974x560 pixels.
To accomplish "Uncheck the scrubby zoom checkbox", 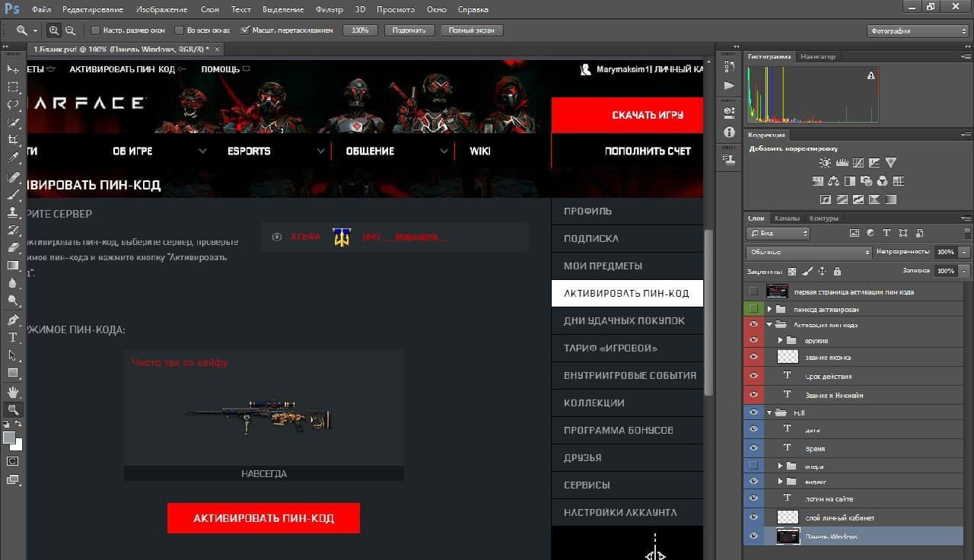I will pyautogui.click(x=245, y=30).
